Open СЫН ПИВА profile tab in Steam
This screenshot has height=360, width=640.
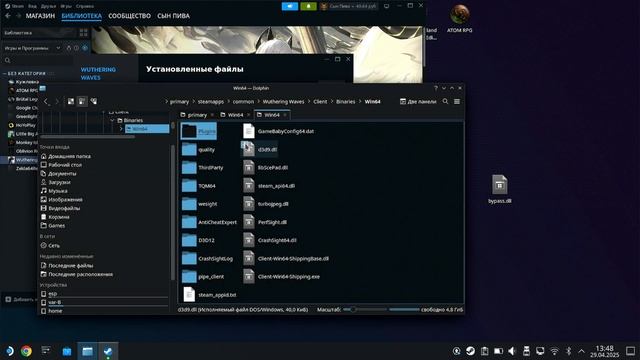coord(173,16)
